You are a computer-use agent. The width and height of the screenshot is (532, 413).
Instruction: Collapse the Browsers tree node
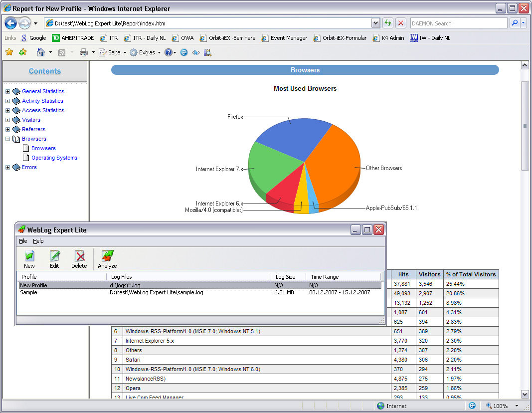point(8,139)
